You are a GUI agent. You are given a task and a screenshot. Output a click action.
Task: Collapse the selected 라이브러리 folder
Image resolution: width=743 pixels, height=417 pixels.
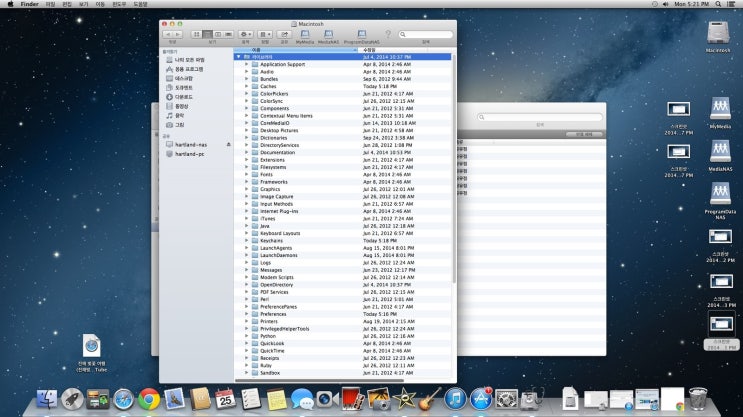238,57
